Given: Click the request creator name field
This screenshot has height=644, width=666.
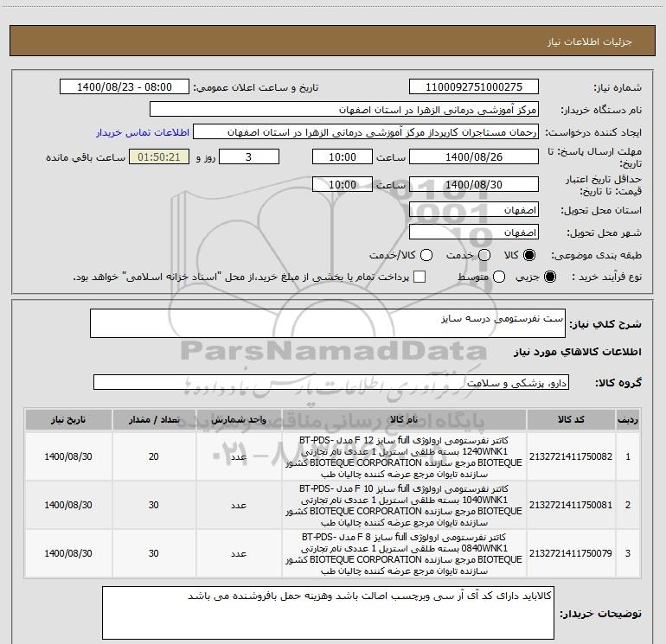Looking at the screenshot, I should point(366,132).
